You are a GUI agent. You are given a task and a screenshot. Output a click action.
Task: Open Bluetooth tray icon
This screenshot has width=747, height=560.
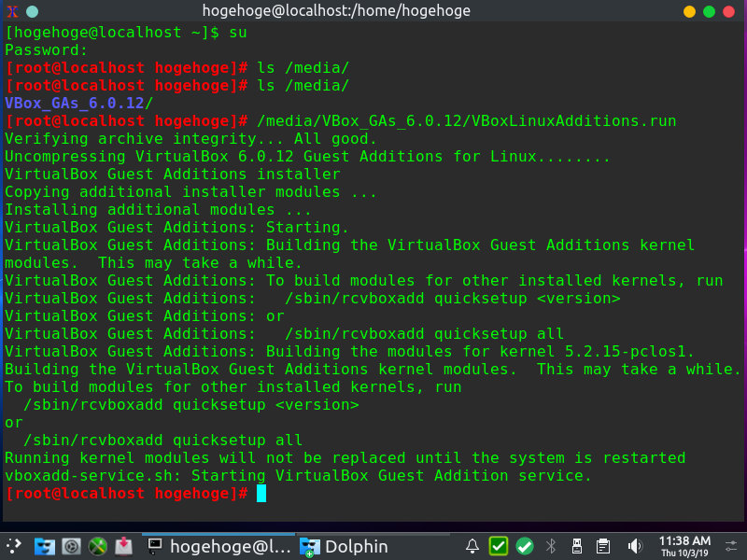pos(551,546)
